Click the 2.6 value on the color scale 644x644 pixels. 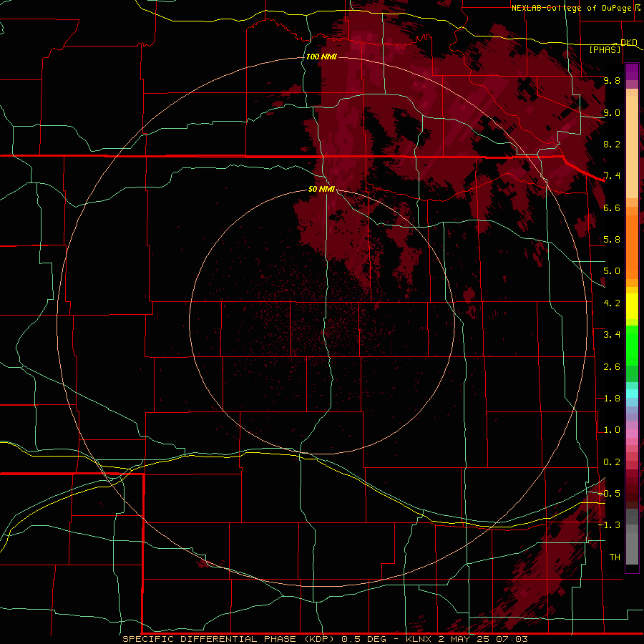pyautogui.click(x=612, y=367)
